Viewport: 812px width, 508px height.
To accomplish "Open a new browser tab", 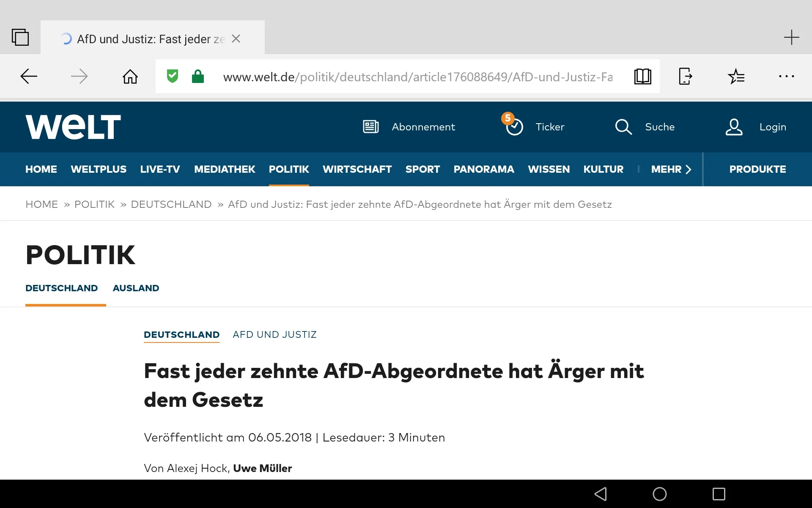I will (x=791, y=37).
